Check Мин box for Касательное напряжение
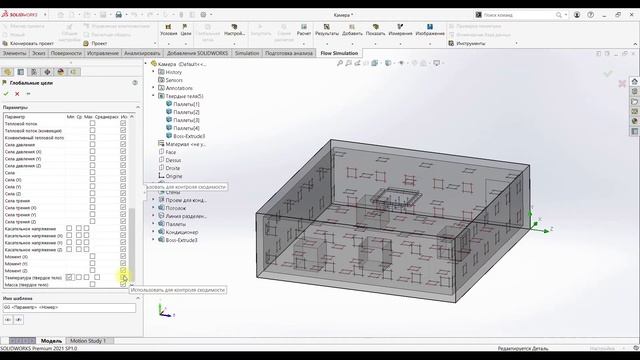 69,228
